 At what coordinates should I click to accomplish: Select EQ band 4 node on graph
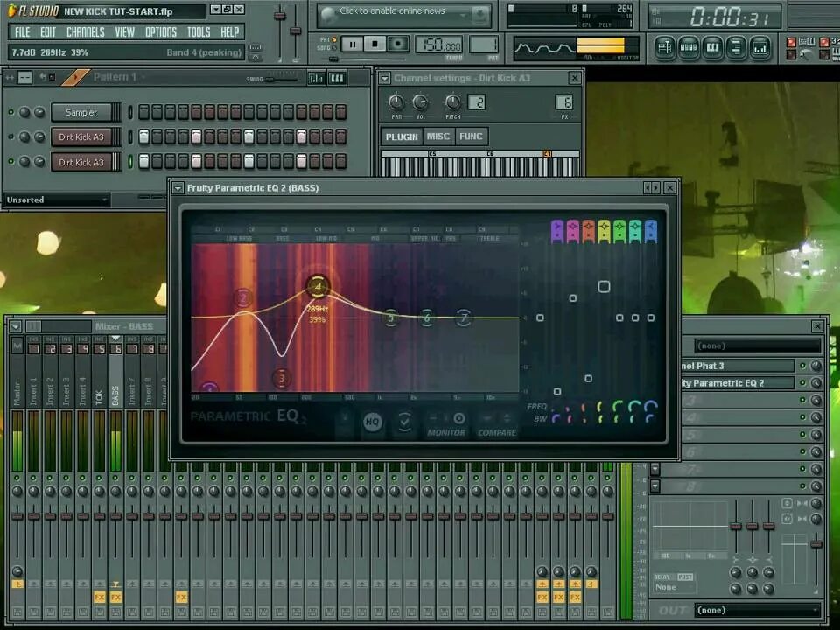(317, 287)
